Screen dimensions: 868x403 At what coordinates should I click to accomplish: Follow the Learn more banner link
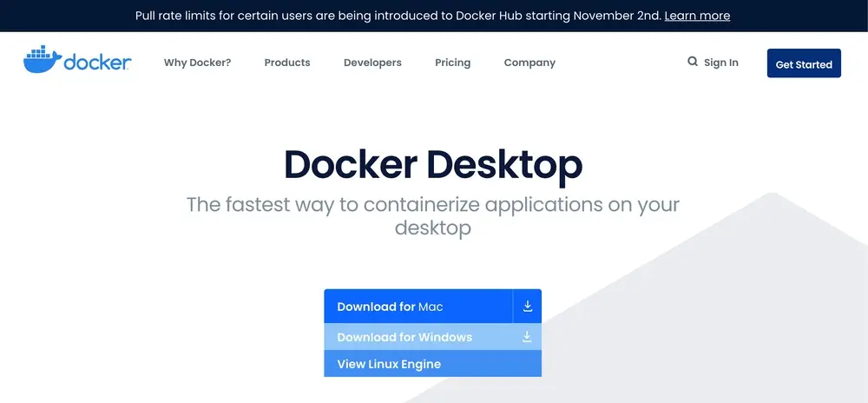point(697,16)
